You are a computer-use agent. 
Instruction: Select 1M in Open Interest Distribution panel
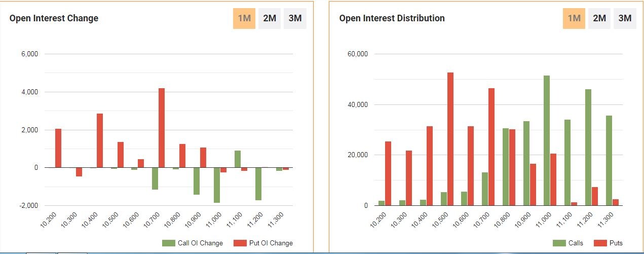point(574,19)
